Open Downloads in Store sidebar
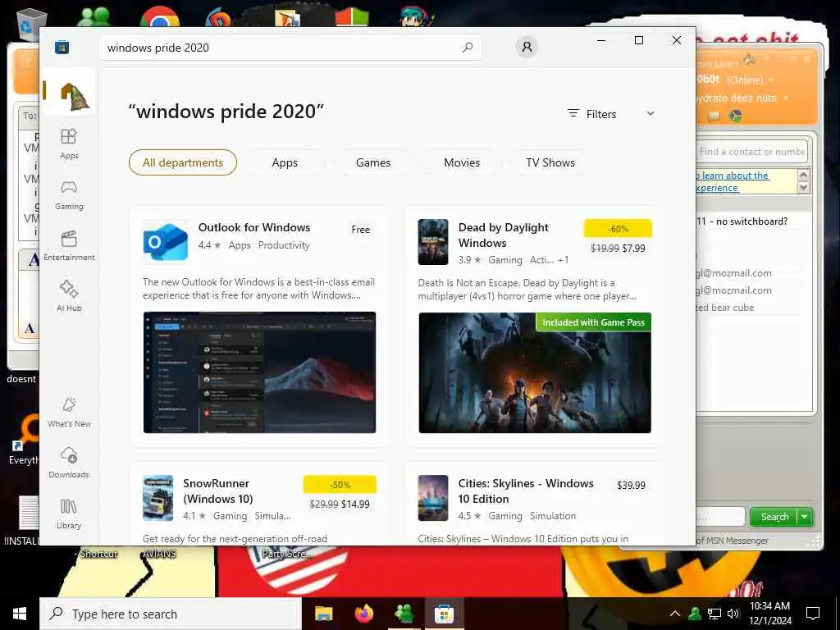 point(69,463)
